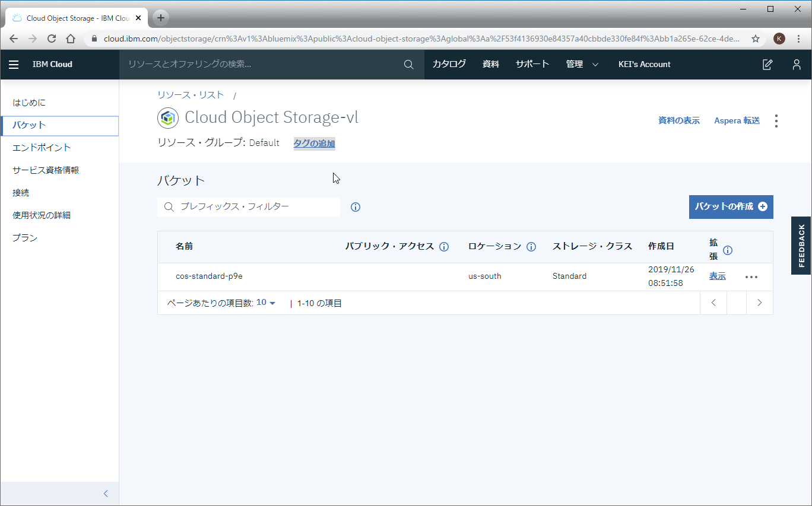812x506 pixels.
Task: Expand the 管理 dropdown menu
Action: tap(582, 65)
